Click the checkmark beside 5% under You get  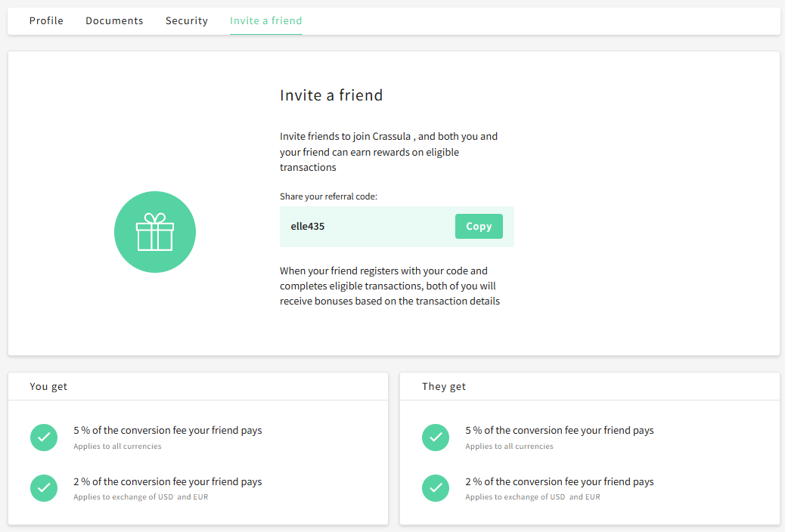[43, 438]
